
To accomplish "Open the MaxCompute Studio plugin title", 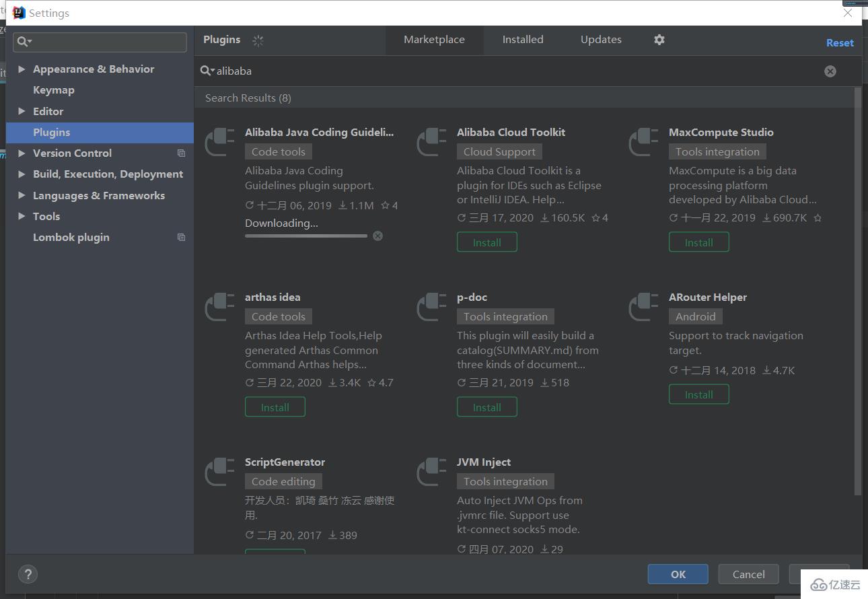I will click(x=721, y=133).
